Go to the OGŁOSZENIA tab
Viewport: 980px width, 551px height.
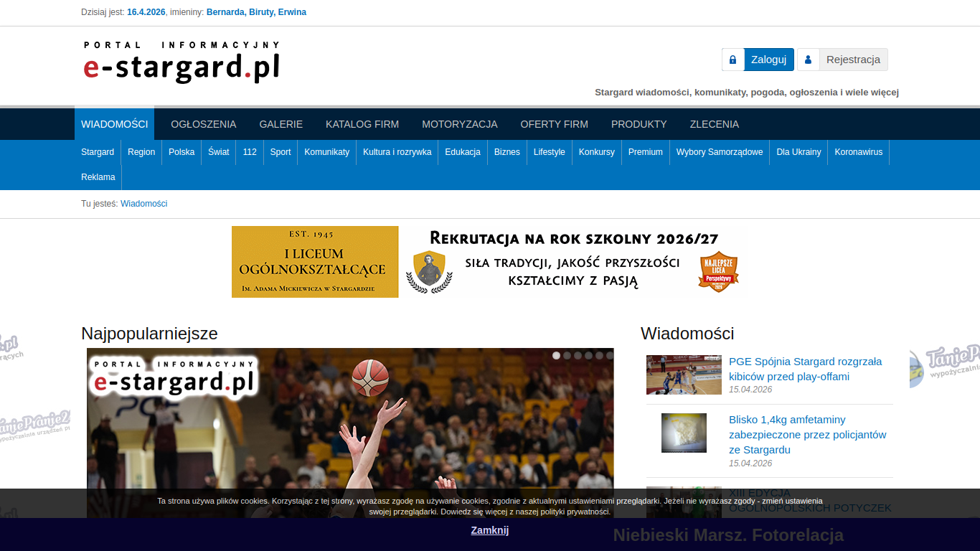tap(203, 124)
